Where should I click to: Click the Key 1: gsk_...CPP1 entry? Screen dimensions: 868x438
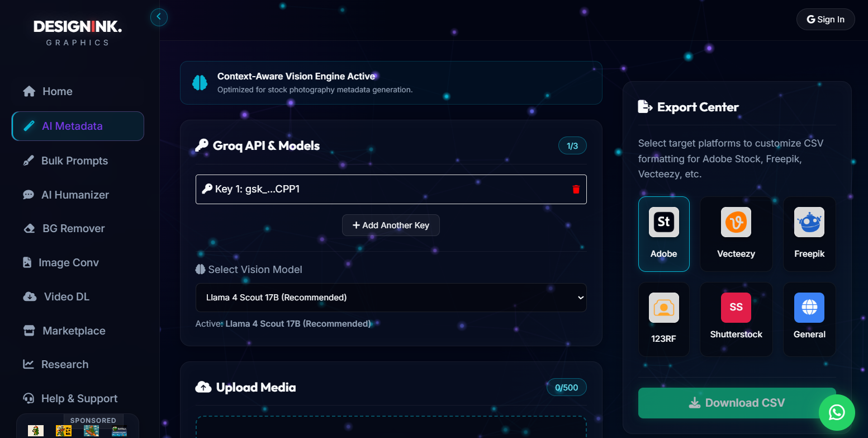tap(391, 189)
